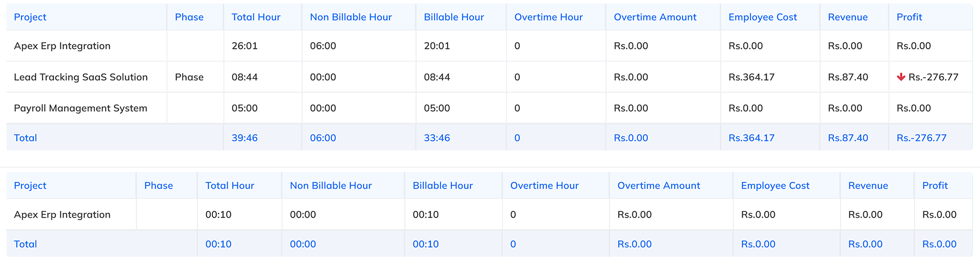Click the 33:46 billable hour total

(x=437, y=138)
